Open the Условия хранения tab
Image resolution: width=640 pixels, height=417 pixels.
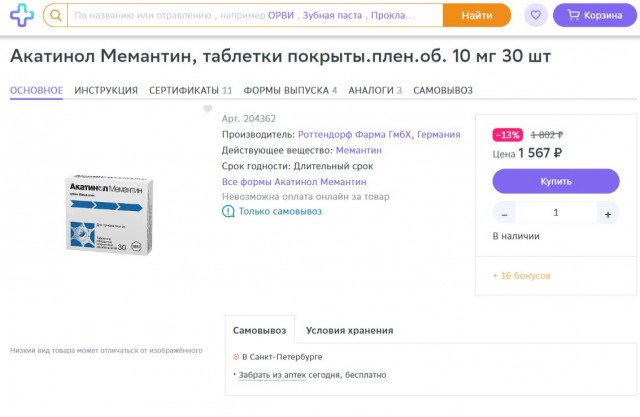(x=349, y=330)
